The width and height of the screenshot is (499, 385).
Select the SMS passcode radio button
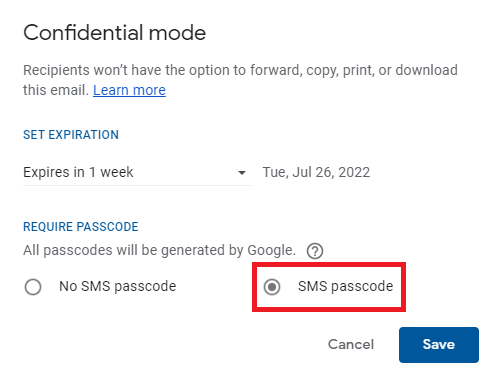point(272,287)
